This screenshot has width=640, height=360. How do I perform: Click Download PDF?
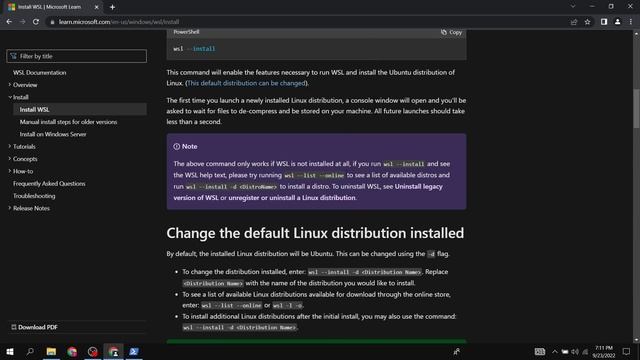tap(34, 327)
